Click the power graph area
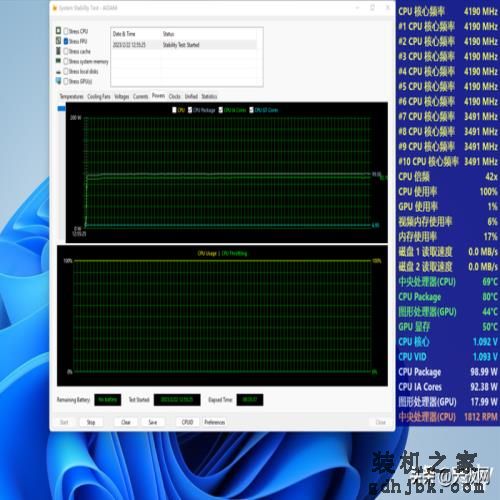 point(227,173)
